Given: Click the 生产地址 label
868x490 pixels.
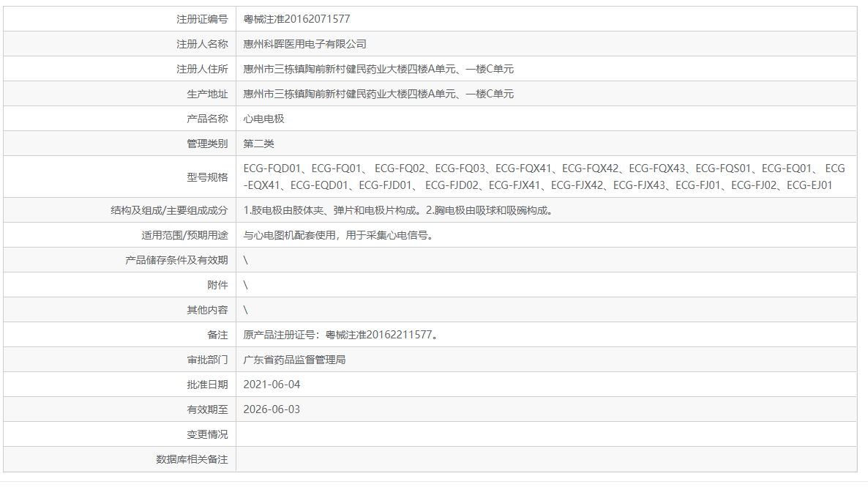Looking at the screenshot, I should click(x=207, y=94).
